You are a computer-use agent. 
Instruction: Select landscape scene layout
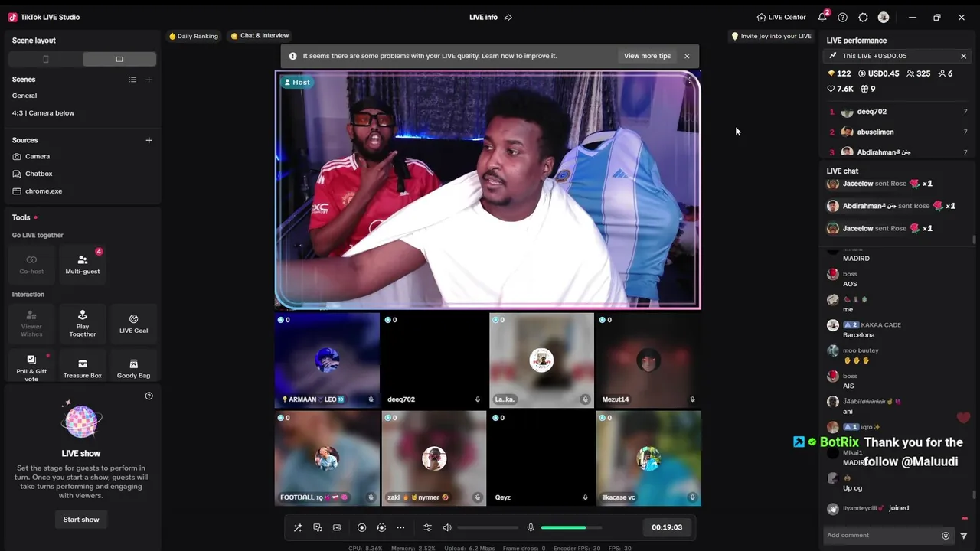click(119, 59)
